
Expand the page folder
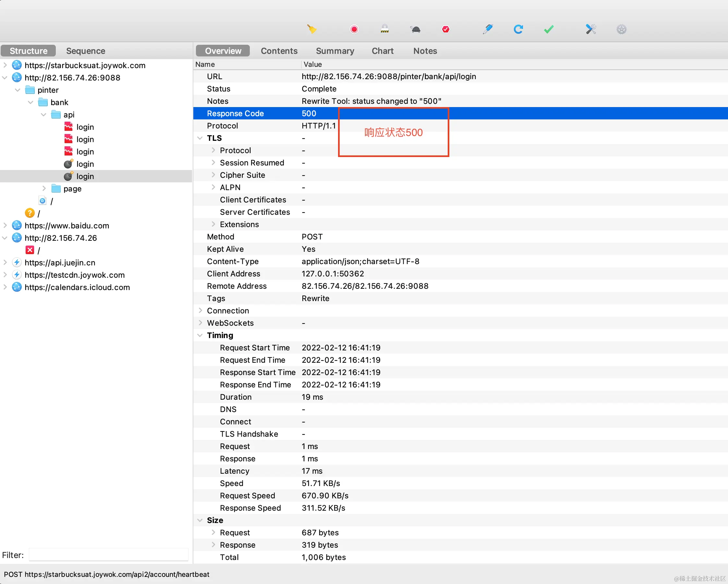44,189
